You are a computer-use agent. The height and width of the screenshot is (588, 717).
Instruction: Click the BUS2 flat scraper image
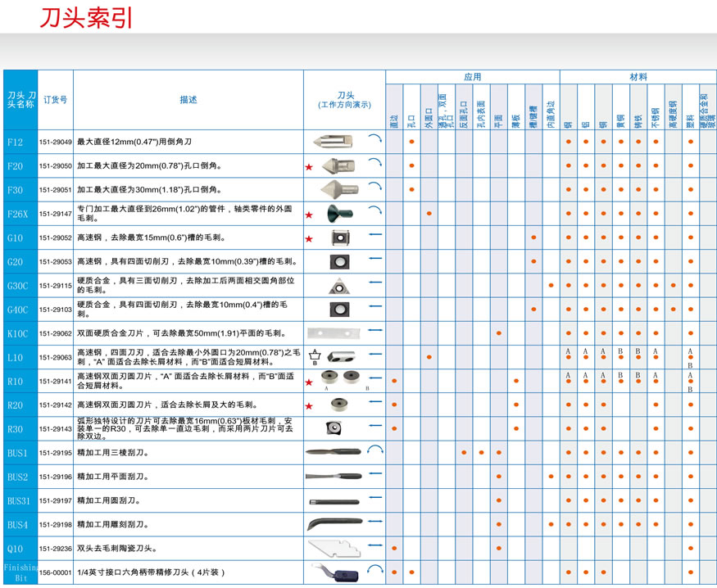click(x=334, y=476)
